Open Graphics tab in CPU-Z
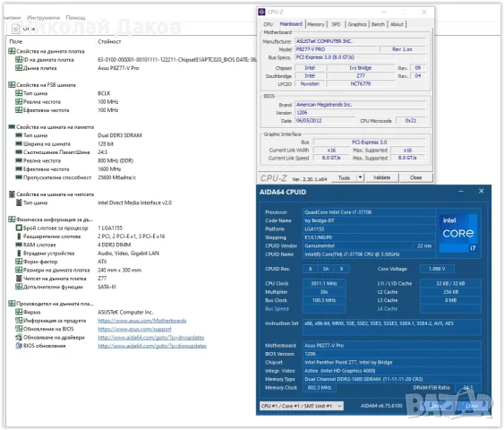The width and height of the screenshot is (504, 430). [x=357, y=24]
